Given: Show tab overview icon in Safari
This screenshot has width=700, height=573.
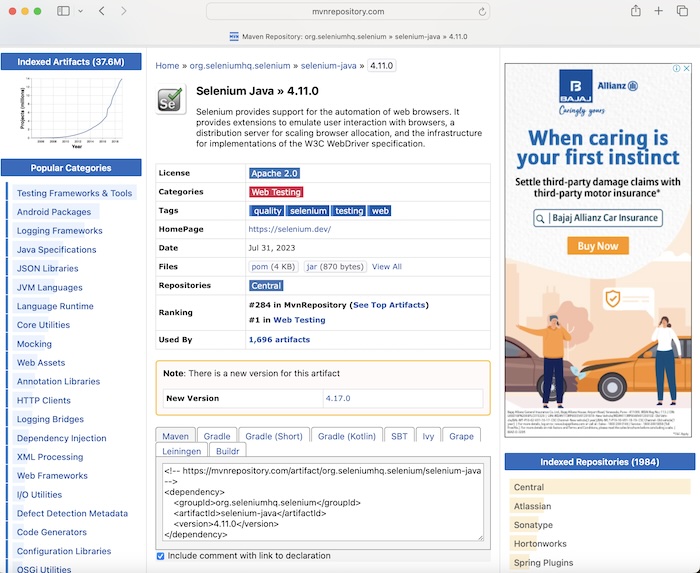Looking at the screenshot, I should click(682, 11).
